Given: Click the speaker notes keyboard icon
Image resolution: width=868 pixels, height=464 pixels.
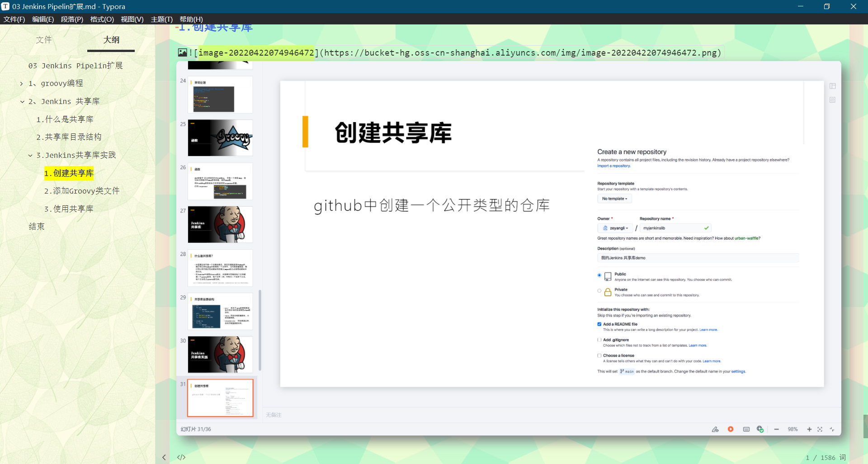Looking at the screenshot, I should click(746, 429).
